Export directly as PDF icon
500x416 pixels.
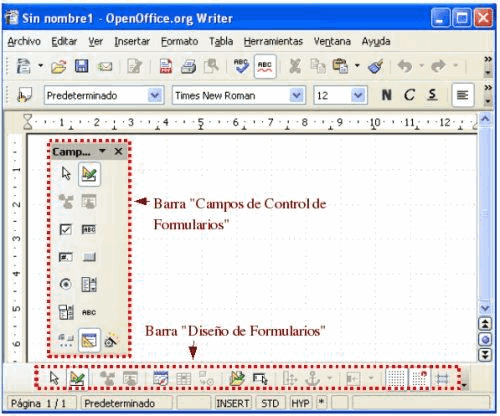(166, 66)
